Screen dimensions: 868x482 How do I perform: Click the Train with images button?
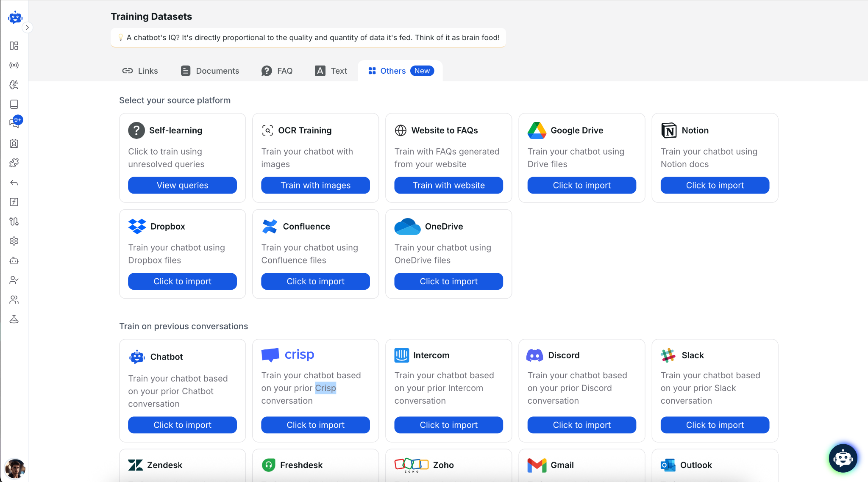pyautogui.click(x=315, y=186)
